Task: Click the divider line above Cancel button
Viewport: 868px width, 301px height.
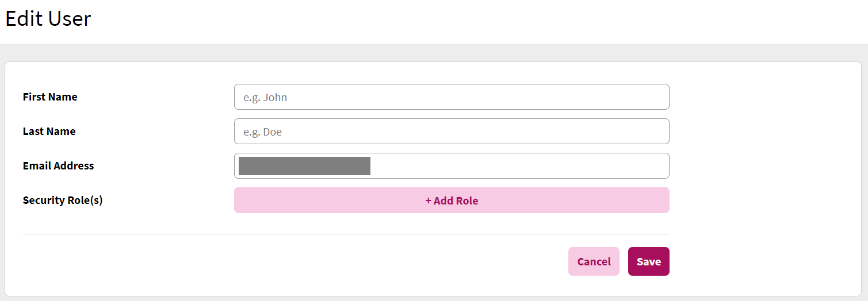Action: coord(345,234)
